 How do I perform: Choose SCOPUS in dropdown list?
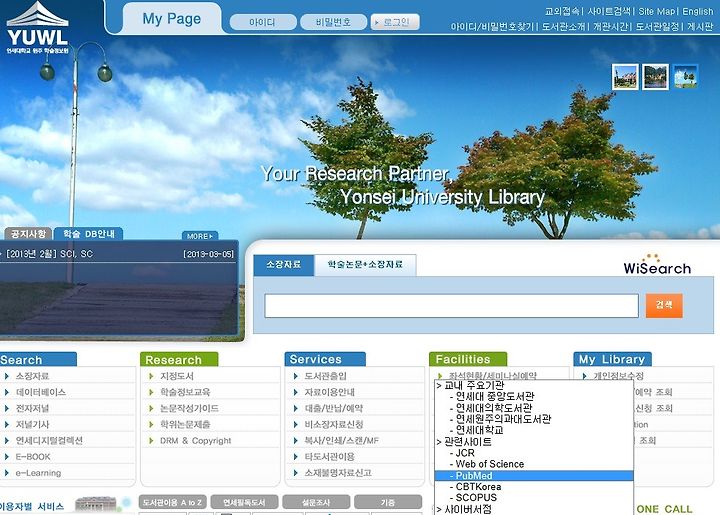pos(534,498)
